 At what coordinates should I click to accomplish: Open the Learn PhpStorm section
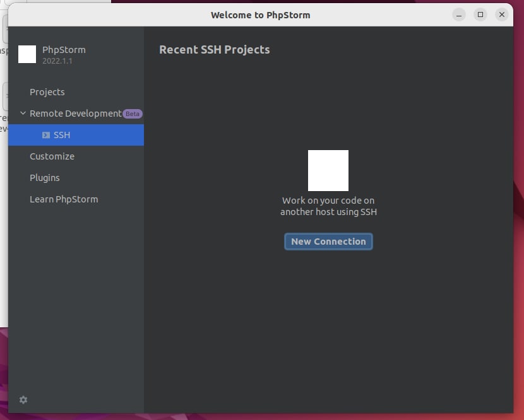(76, 199)
